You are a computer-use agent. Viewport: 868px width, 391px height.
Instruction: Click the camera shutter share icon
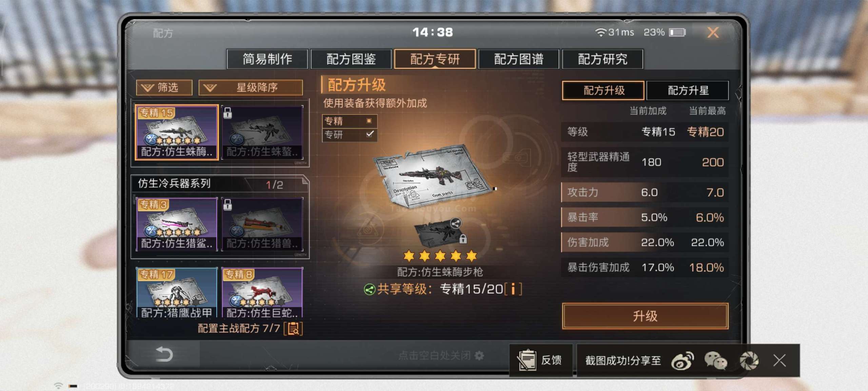coord(749,360)
